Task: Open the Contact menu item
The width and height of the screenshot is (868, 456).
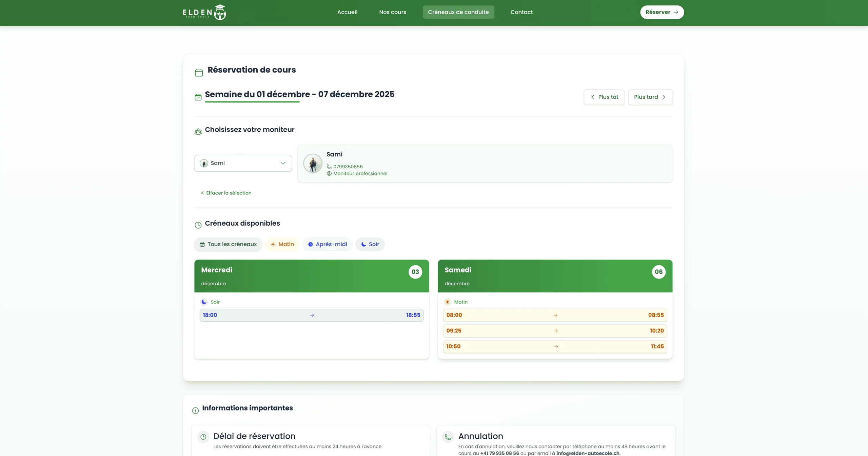Action: pyautogui.click(x=521, y=12)
